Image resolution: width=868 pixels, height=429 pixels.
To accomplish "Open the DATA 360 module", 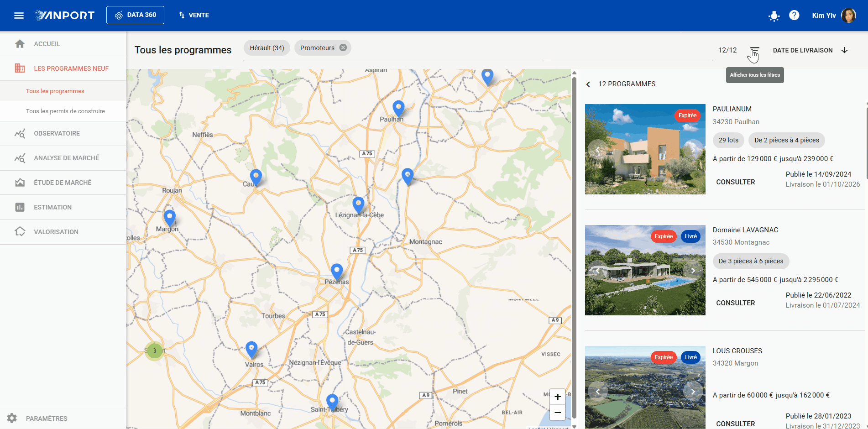I will pos(135,15).
